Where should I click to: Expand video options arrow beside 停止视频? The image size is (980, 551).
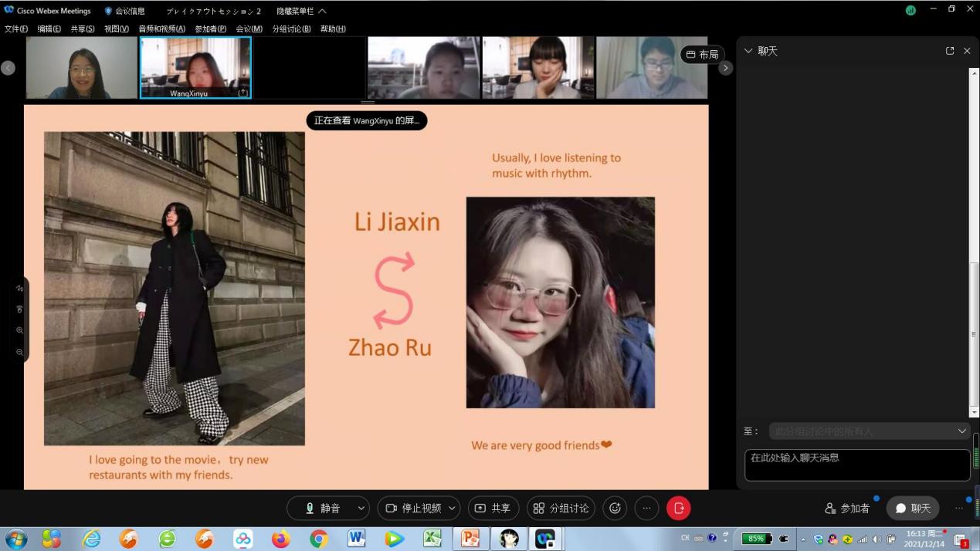click(x=452, y=508)
